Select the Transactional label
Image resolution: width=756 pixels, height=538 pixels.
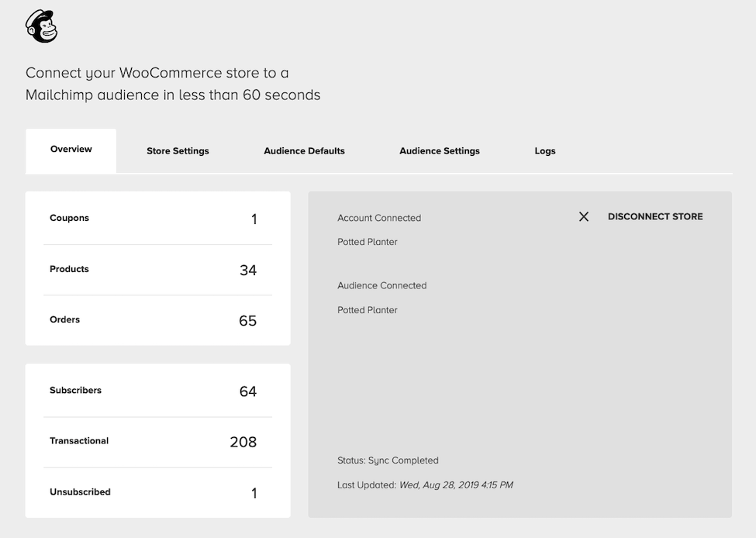pos(79,441)
